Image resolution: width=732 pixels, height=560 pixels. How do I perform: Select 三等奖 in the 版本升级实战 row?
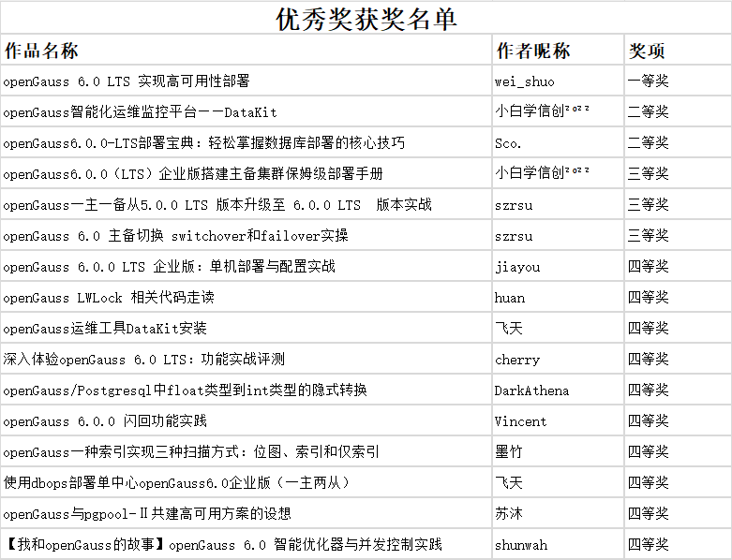point(648,205)
